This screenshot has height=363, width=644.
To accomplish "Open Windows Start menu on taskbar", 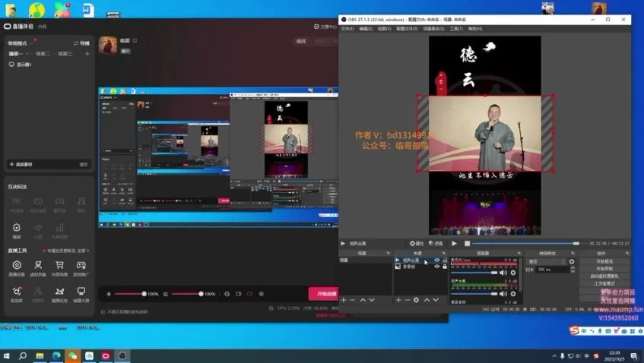I will click(x=7, y=355).
